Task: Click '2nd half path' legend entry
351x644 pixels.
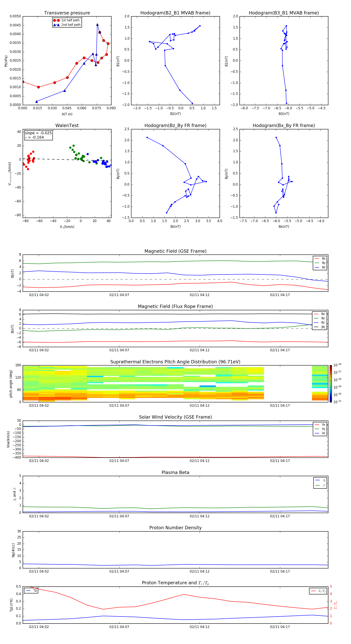Action: click(67, 25)
